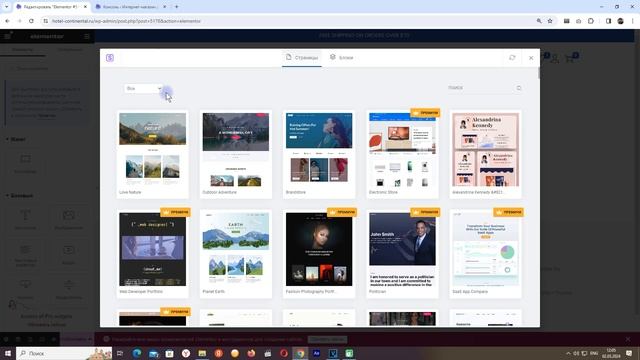
Task: Bookmark this page with star icon
Action: [550, 21]
